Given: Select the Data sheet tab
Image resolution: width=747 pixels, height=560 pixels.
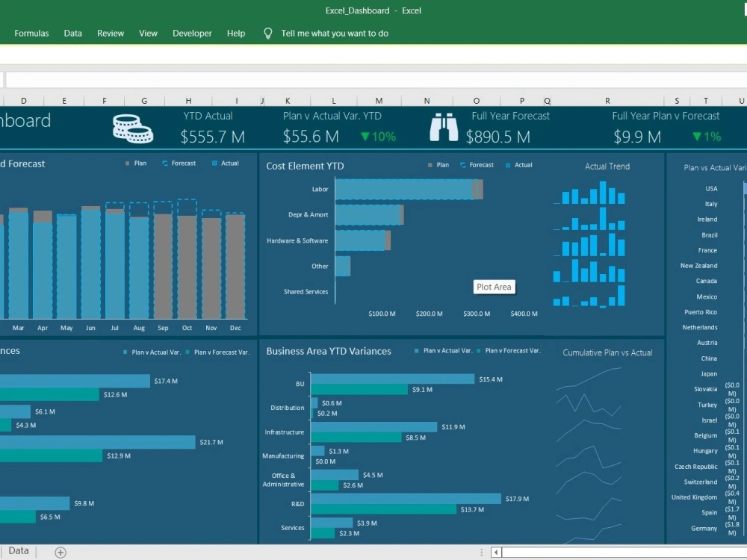Looking at the screenshot, I should coord(18,551).
